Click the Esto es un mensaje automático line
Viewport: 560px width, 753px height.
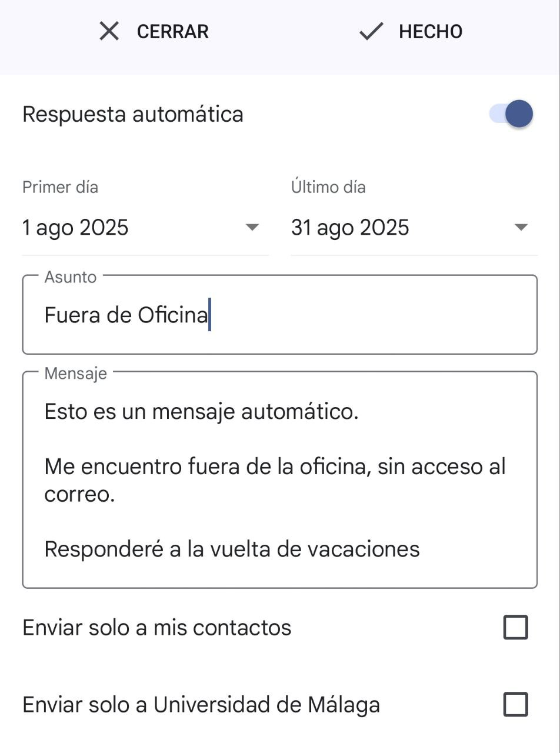(202, 411)
